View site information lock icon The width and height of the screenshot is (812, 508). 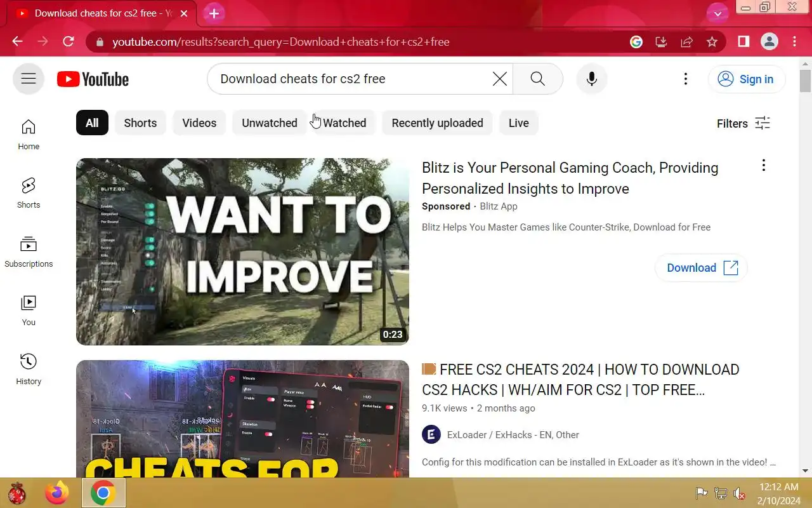tap(99, 42)
